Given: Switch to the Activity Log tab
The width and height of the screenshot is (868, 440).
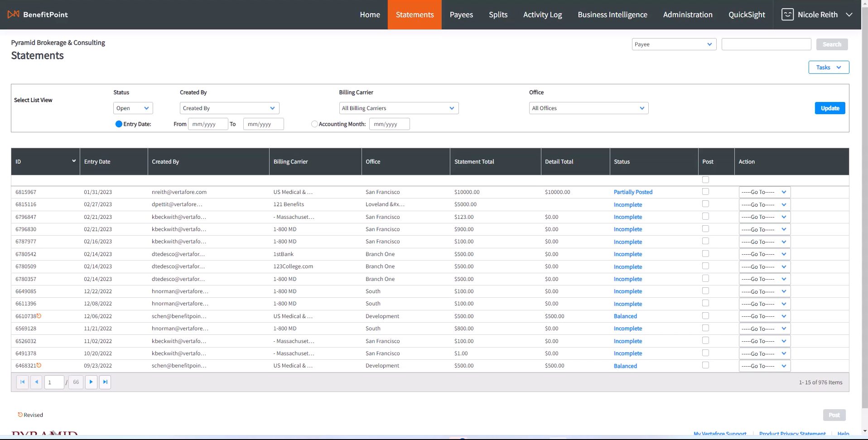Looking at the screenshot, I should click(x=542, y=15).
